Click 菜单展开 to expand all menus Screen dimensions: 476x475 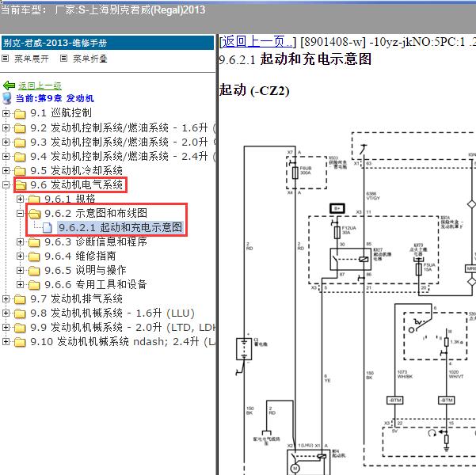(32, 59)
